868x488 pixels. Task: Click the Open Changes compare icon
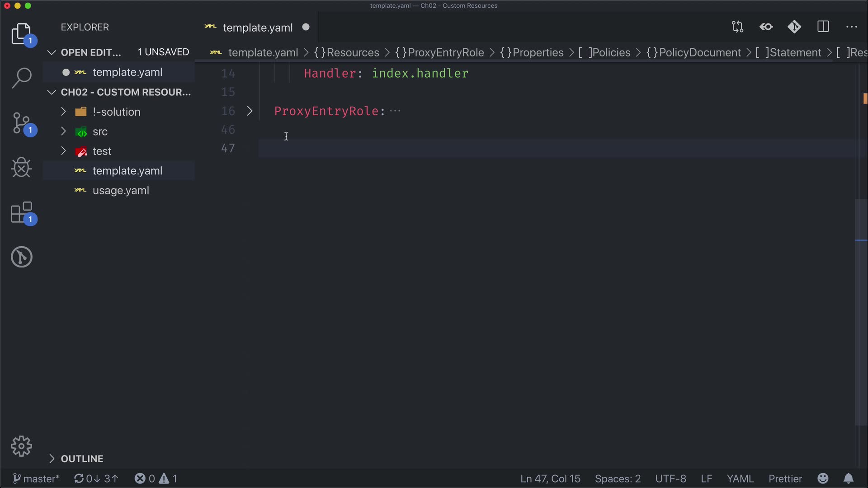coord(737,27)
